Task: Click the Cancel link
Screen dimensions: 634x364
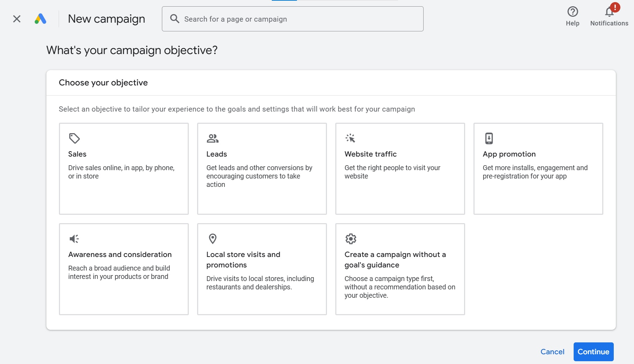Action: [x=552, y=352]
